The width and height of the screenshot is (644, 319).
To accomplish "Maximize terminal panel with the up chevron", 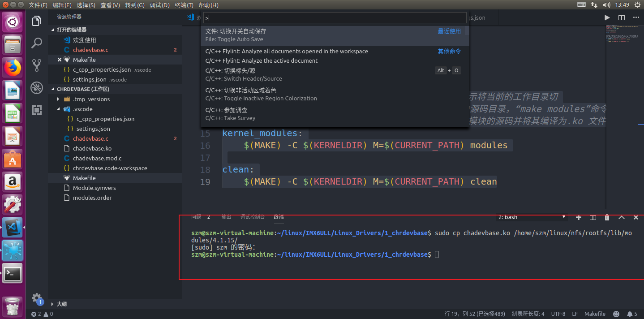I will [622, 217].
